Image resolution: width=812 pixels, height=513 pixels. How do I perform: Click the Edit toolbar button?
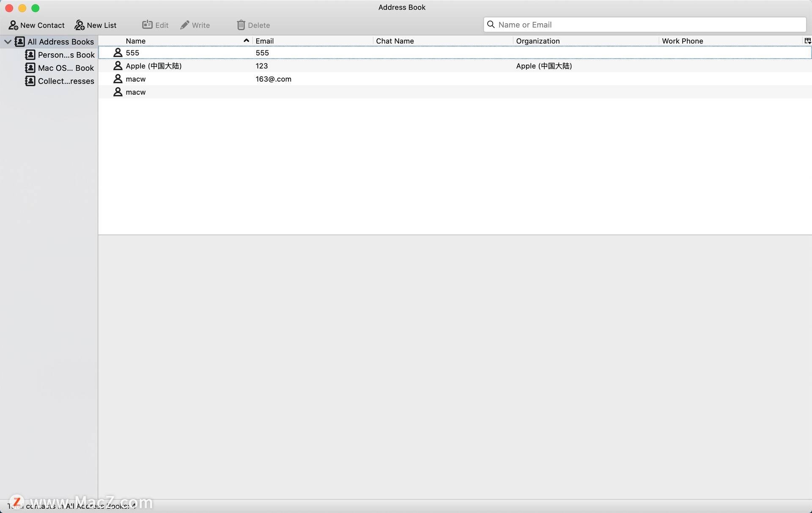[x=155, y=25]
